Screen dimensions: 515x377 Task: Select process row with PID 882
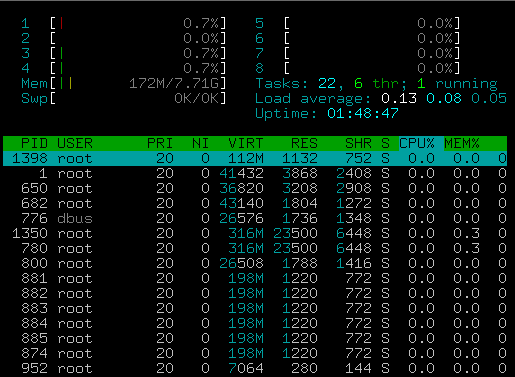(255, 293)
